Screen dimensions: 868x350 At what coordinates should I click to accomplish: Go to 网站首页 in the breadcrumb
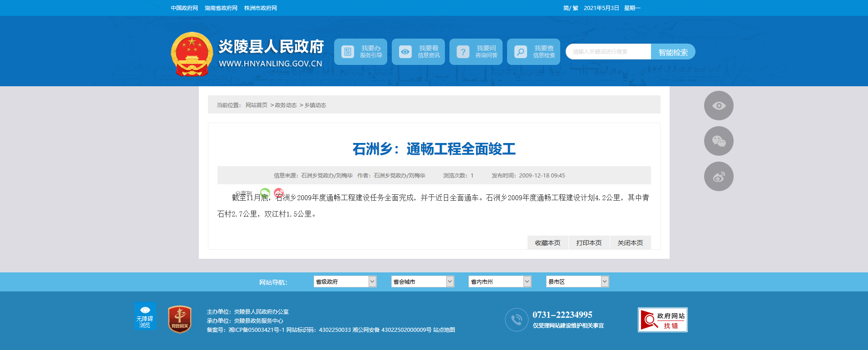point(256,105)
